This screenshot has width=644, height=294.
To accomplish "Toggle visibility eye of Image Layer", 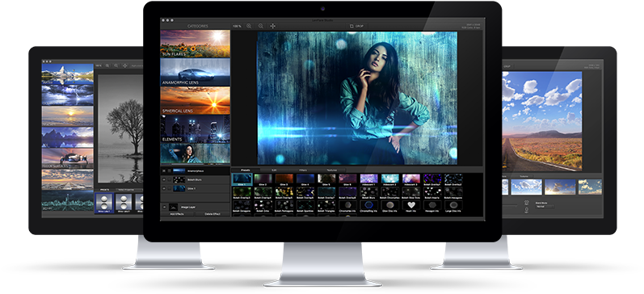I will click(164, 208).
